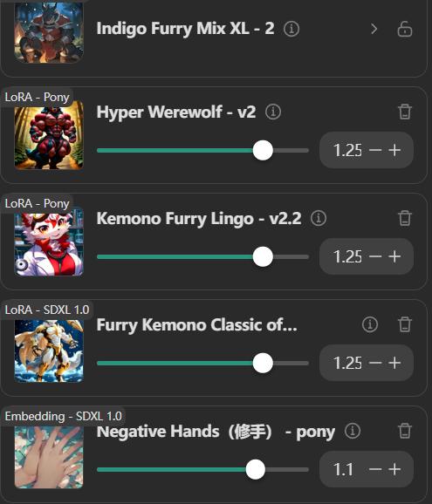This screenshot has height=504, width=432.
Task: Click the Furry Kemono Classic 1.25 value
Action: tap(347, 363)
